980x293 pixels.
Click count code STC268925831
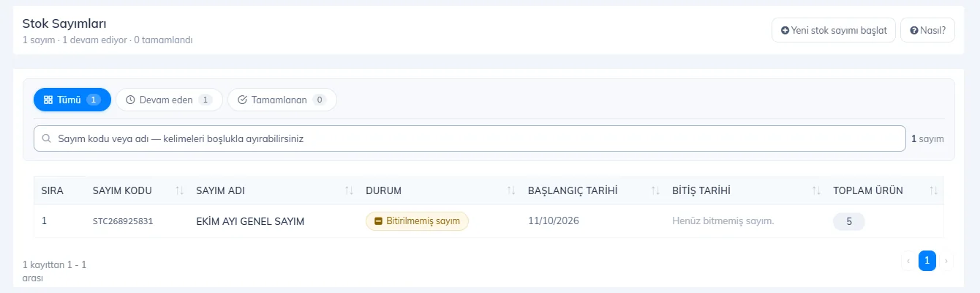click(123, 221)
